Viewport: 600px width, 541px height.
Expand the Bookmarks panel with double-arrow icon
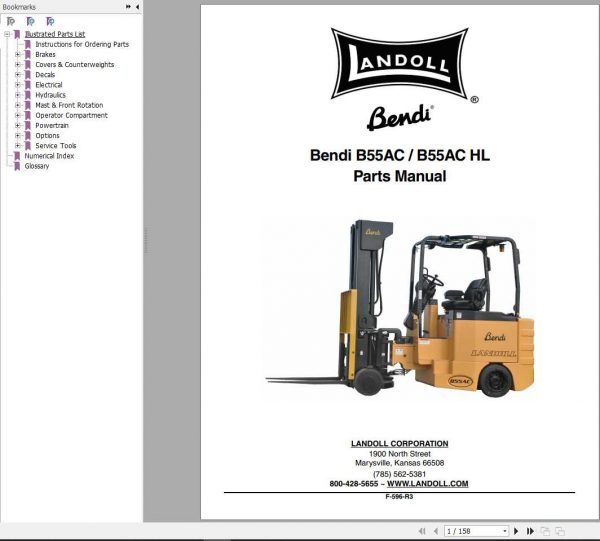tap(128, 7)
